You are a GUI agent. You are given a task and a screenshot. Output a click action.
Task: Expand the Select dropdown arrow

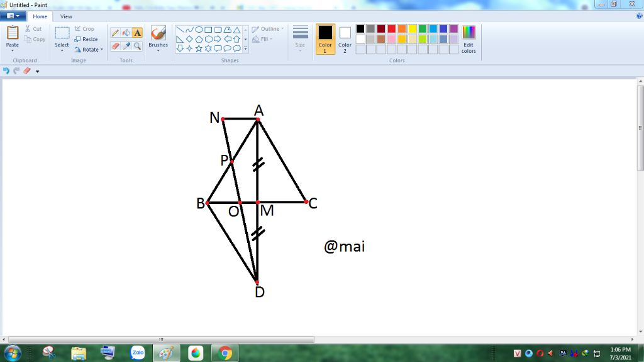tap(62, 50)
